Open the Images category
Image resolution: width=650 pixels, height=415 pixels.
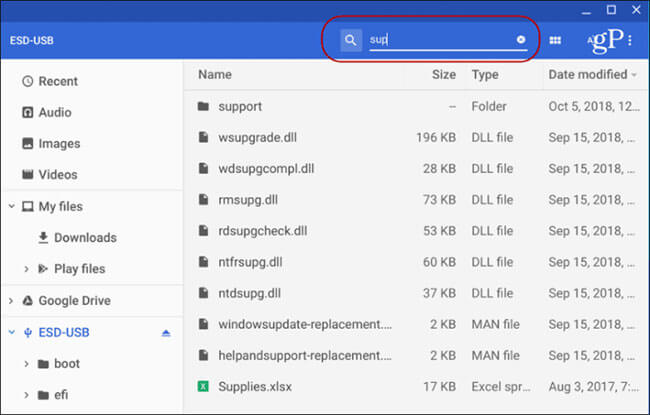point(58,144)
